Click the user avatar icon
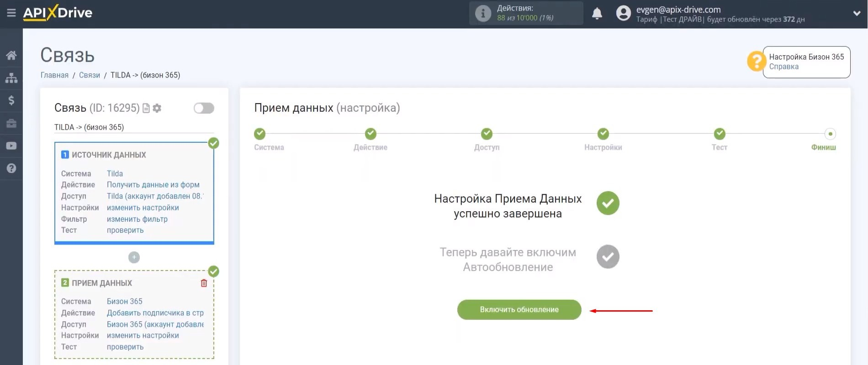This screenshot has width=868, height=365. pyautogui.click(x=623, y=13)
